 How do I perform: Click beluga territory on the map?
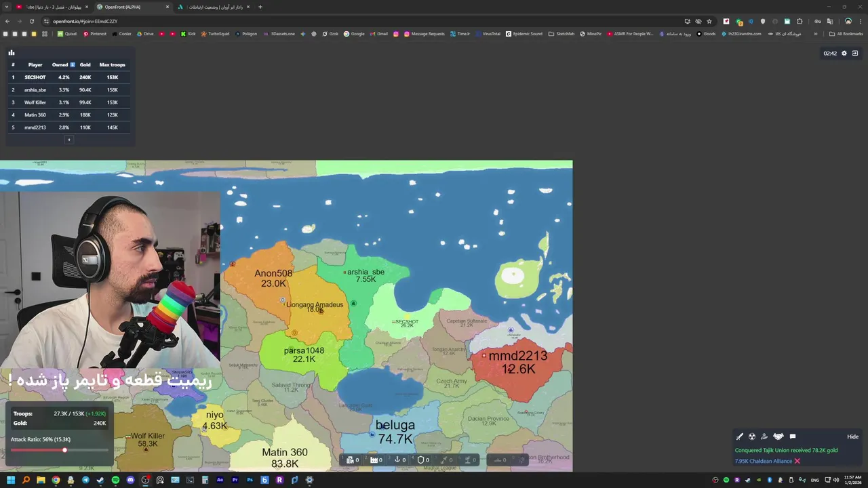click(395, 431)
